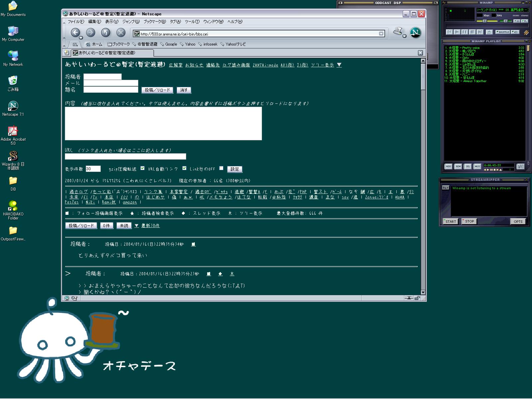Open the ツール(T) menu in Netscape
Image resolution: width=532 pixels, height=399 pixels.
coord(192,22)
